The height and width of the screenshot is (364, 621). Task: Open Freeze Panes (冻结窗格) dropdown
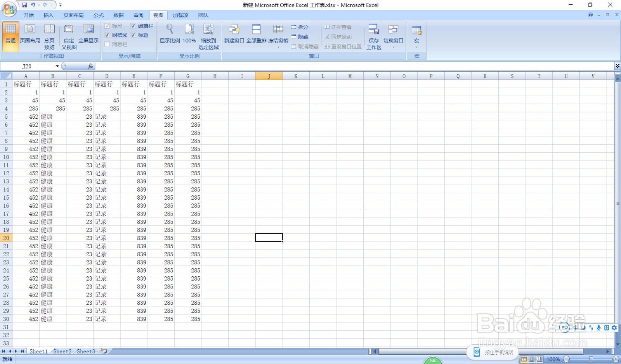click(278, 37)
